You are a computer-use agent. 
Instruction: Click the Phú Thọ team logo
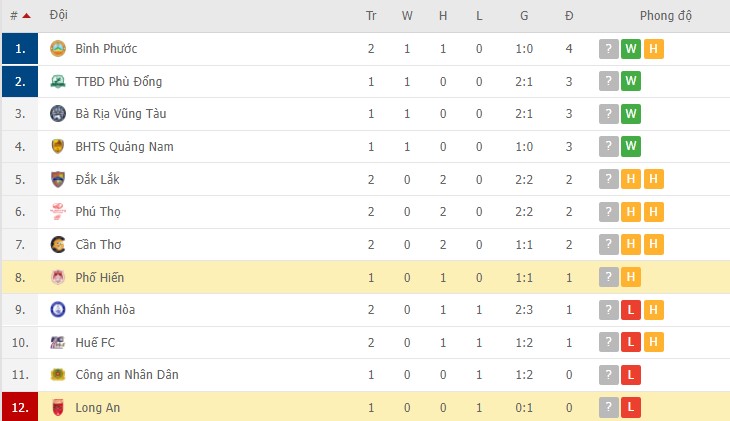coord(57,212)
